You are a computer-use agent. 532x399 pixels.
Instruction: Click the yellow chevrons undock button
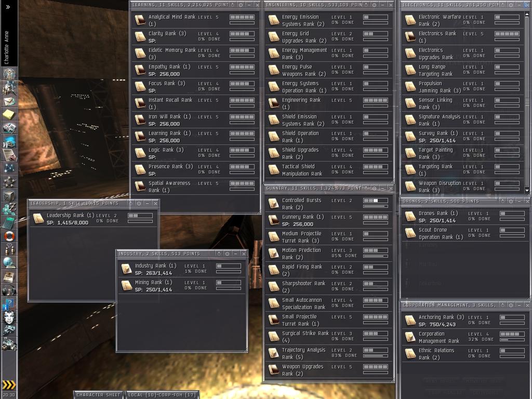pos(9,384)
